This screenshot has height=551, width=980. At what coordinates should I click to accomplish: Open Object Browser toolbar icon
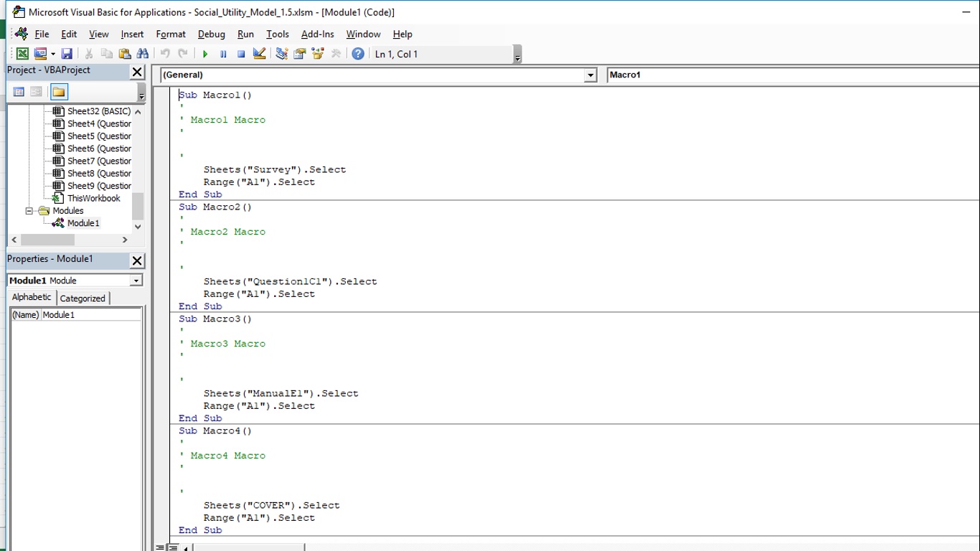point(318,54)
